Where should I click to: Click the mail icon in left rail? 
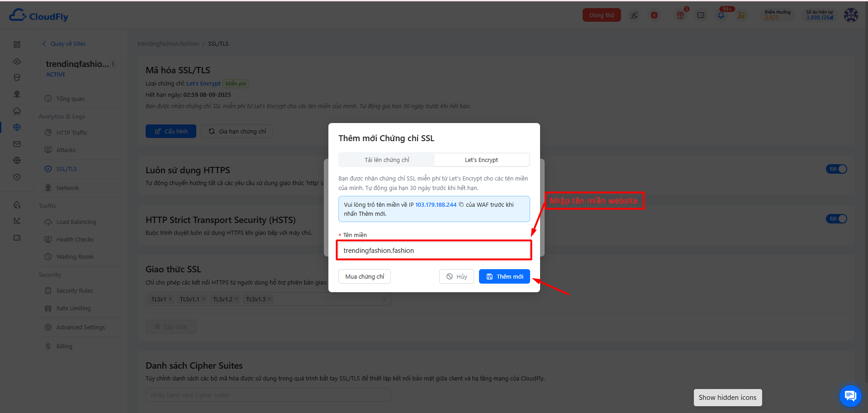point(17,144)
